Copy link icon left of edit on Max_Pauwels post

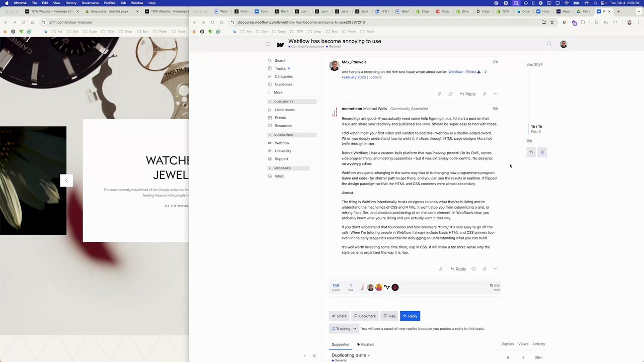tap(439, 94)
